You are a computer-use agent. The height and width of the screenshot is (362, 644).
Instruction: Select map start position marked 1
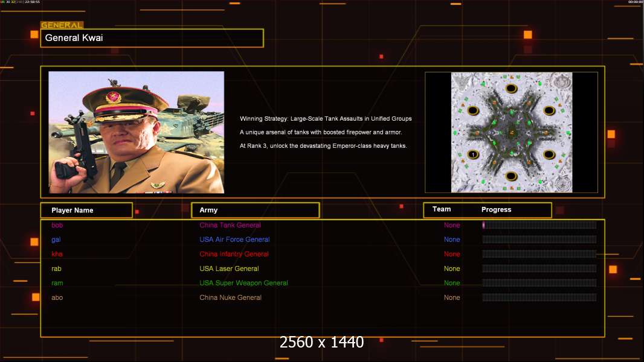(473, 154)
